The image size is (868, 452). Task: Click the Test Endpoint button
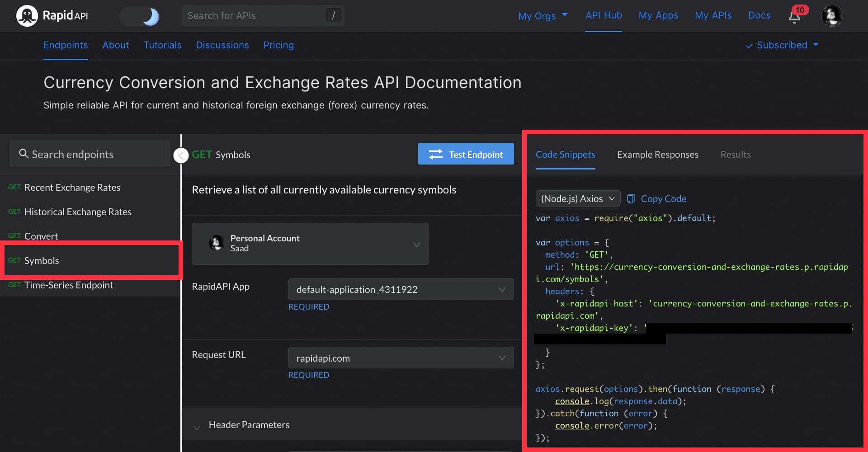coord(466,154)
